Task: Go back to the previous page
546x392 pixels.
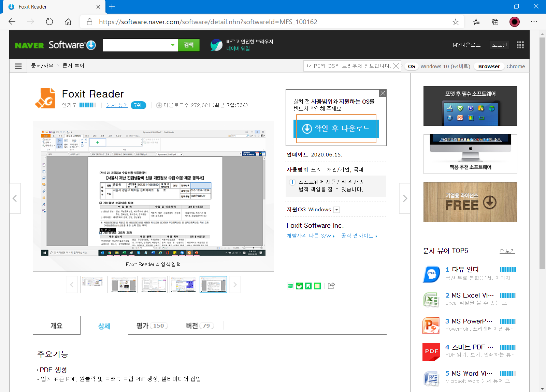Action: (x=12, y=22)
